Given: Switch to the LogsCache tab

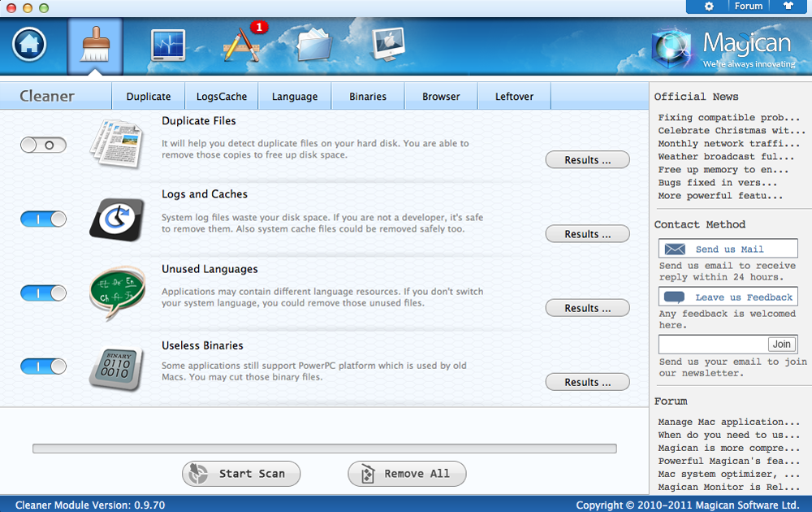Looking at the screenshot, I should pos(222,97).
